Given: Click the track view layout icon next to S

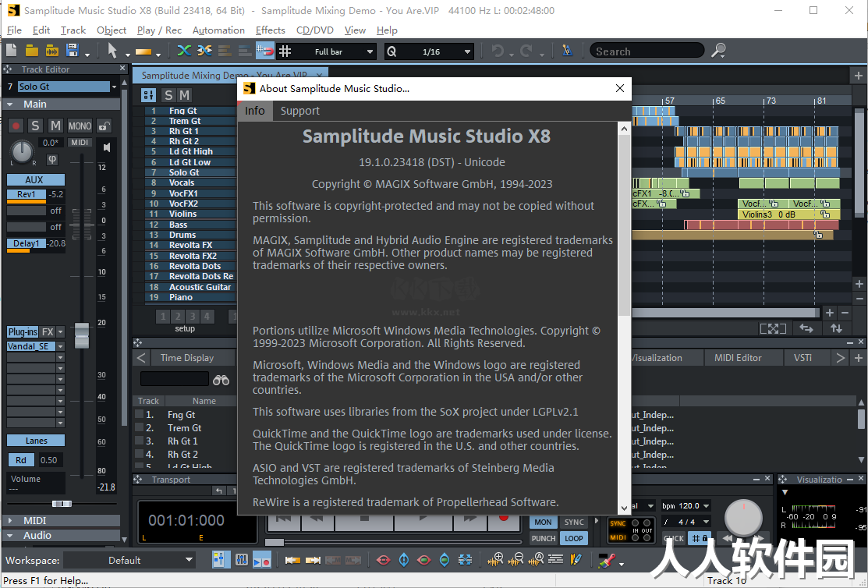Looking at the screenshot, I should coord(148,95).
